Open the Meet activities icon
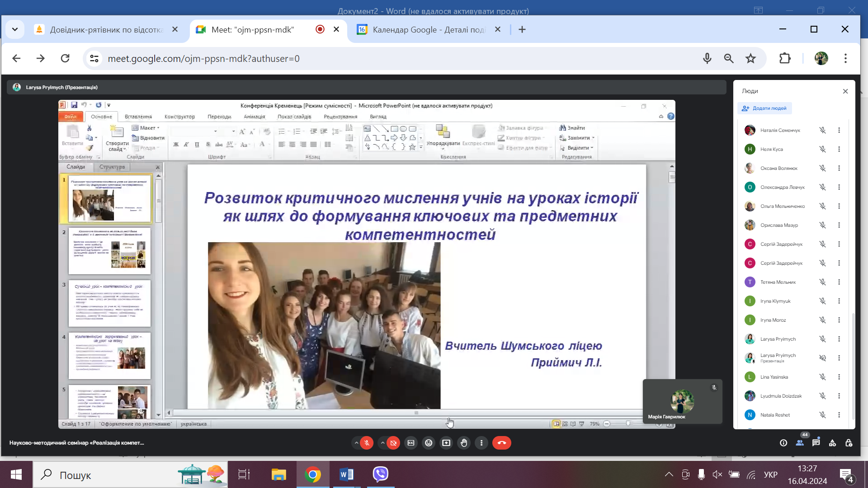Viewport: 868px width, 488px height. 832,443
